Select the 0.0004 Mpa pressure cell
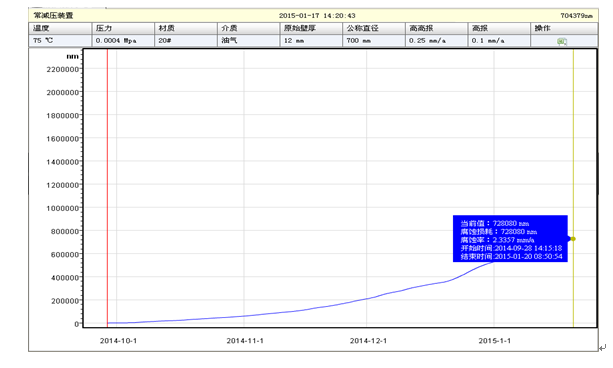Viewport: 613px width, 368px height. point(123,41)
